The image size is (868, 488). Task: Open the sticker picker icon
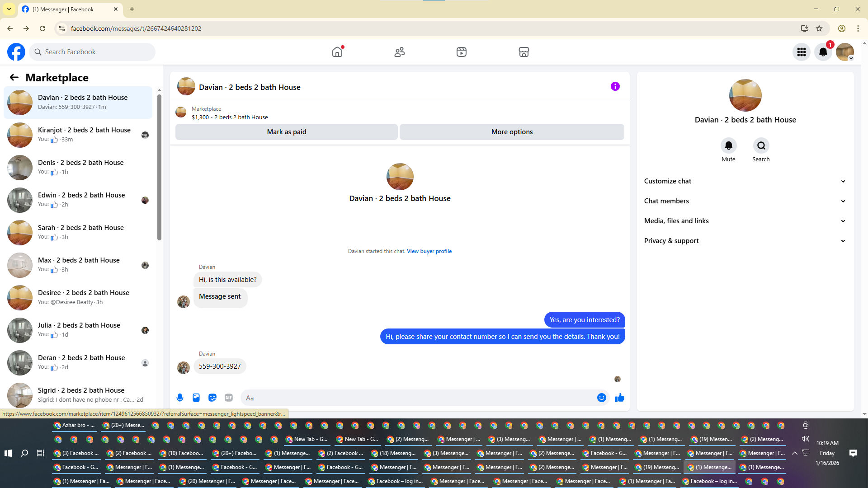212,398
